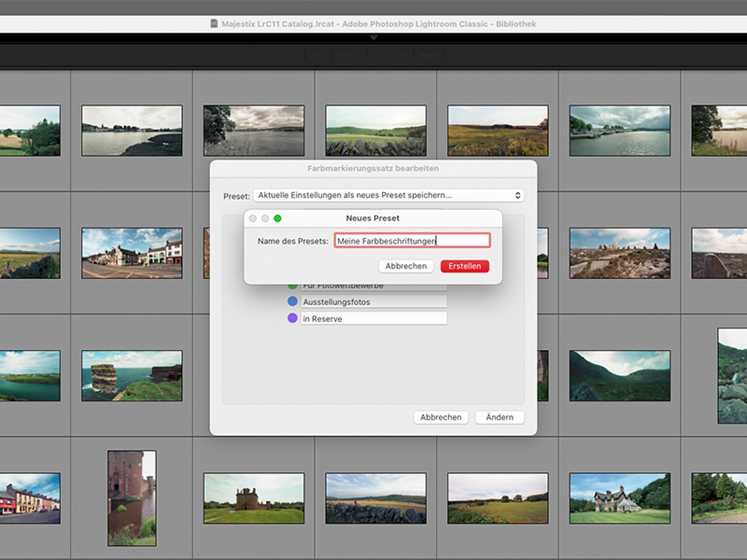The image size is (747, 560).
Task: Click the Ändern button
Action: pos(499,417)
